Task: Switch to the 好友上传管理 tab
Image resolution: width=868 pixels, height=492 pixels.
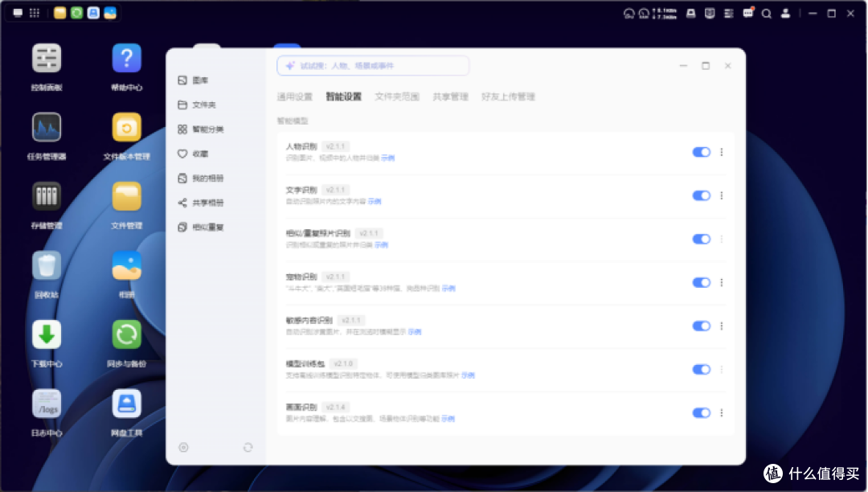Action: (508, 96)
